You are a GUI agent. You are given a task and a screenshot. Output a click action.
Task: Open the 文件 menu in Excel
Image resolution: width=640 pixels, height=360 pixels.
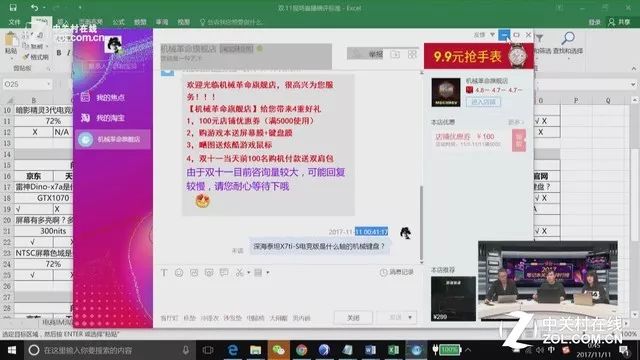click(14, 22)
